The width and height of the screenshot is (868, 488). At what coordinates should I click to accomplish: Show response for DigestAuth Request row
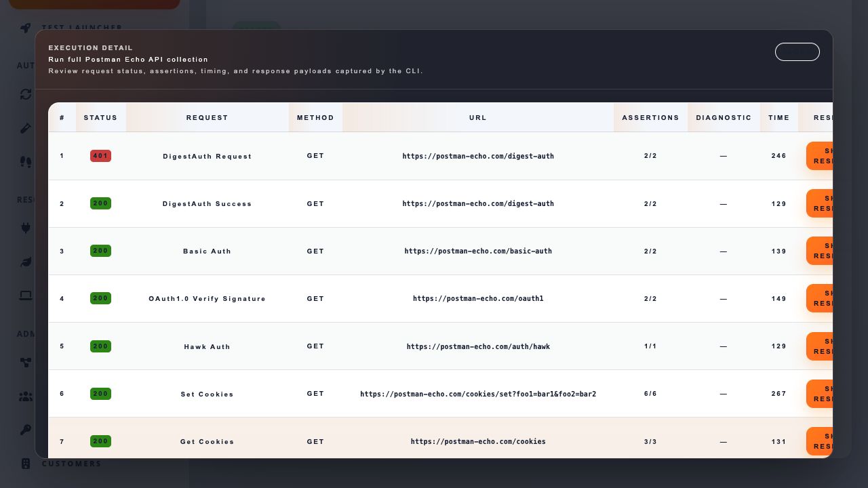coord(819,156)
